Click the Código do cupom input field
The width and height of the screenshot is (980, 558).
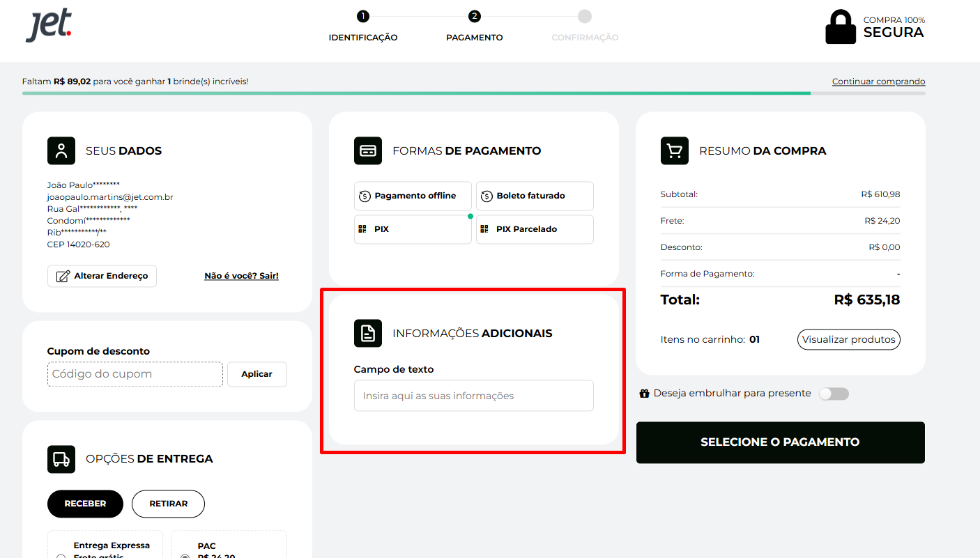[x=135, y=374]
